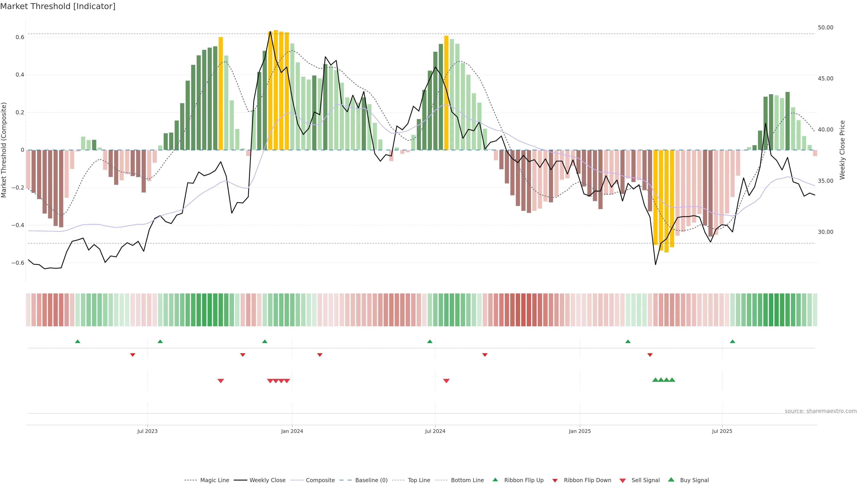The height and width of the screenshot is (488, 868).
Task: Click the Buy Signal legend entry
Action: [x=694, y=480]
